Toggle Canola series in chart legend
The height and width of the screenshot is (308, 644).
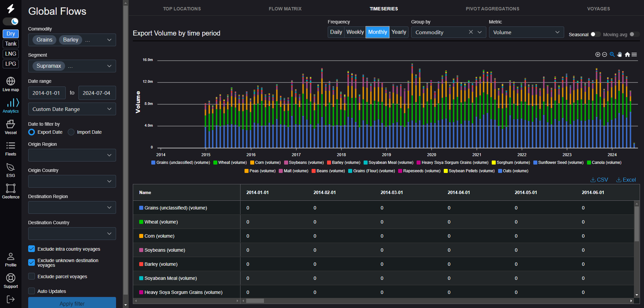pos(604,163)
